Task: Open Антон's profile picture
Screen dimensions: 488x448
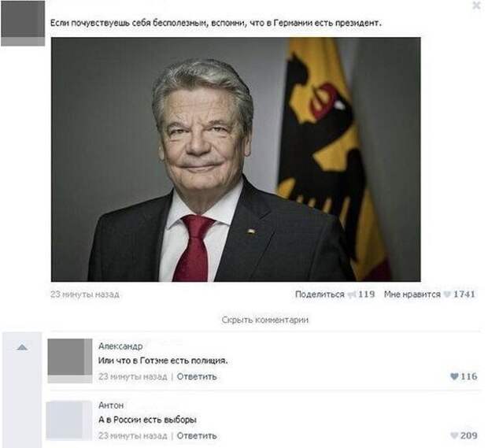Action: 69,420
